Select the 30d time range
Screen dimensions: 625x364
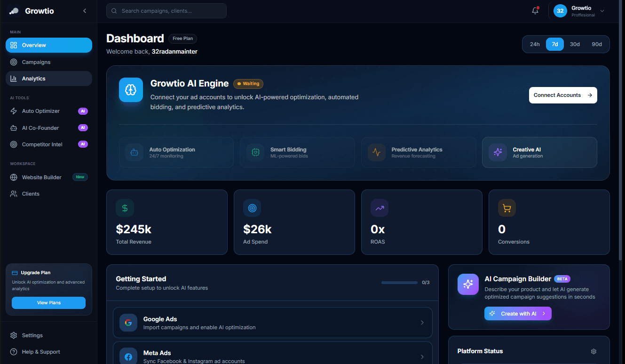(575, 44)
